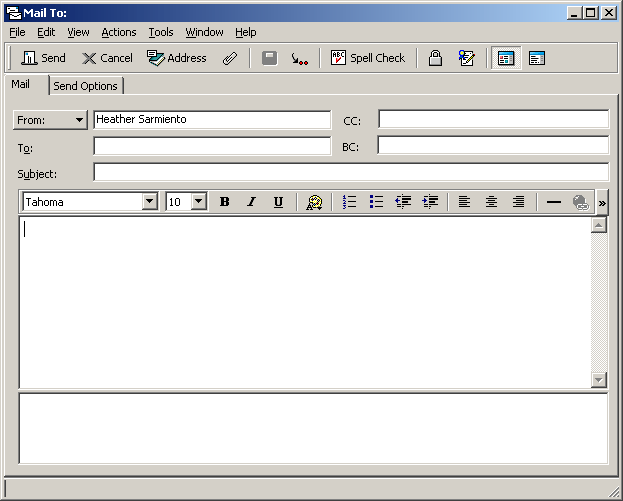Open the Address book
This screenshot has height=501, width=623.
[177, 58]
